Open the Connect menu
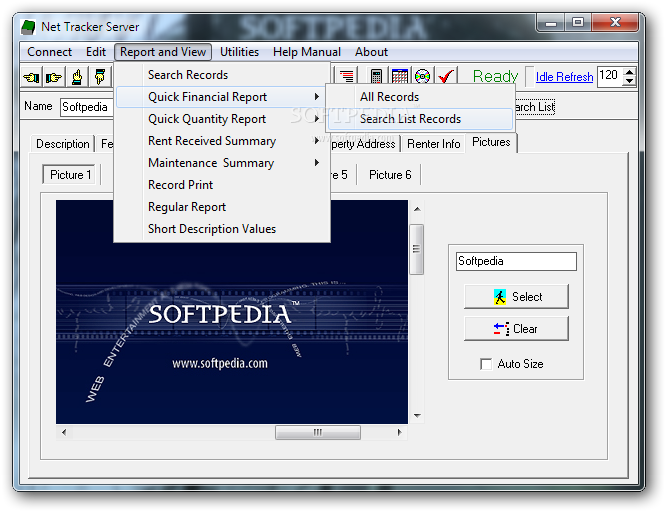 click(x=49, y=52)
